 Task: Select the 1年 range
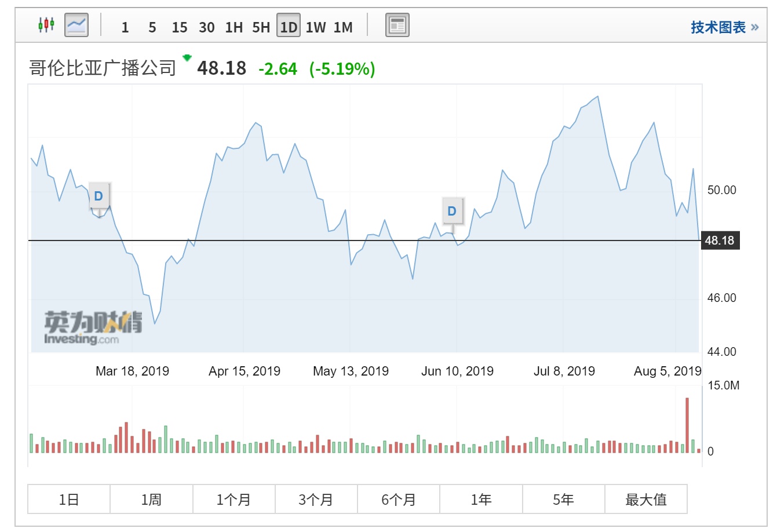click(481, 500)
